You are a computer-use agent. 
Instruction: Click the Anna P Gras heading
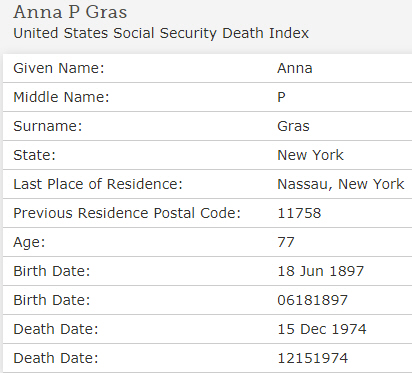pos(70,12)
